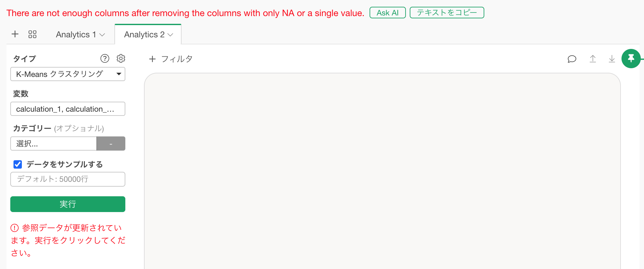The height and width of the screenshot is (269, 644).
Task: Open the comment speech bubble icon
Action: tap(572, 59)
